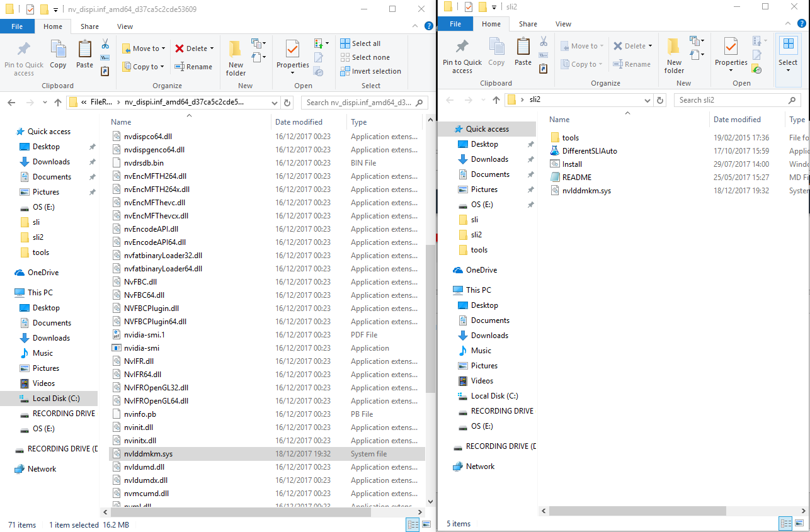Enable large icons view in left status bar
Image resolution: width=810 pixels, height=532 pixels.
426,523
